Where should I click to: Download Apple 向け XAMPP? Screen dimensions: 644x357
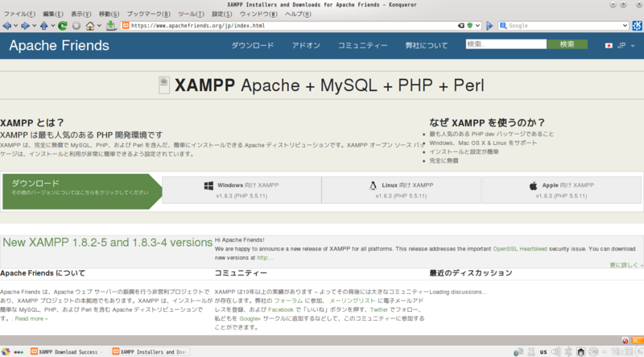click(561, 190)
